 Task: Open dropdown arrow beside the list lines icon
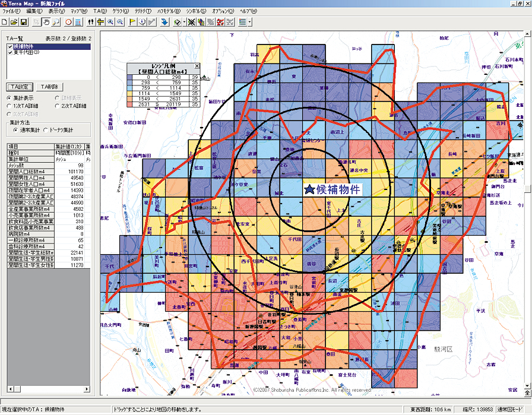(x=249, y=23)
